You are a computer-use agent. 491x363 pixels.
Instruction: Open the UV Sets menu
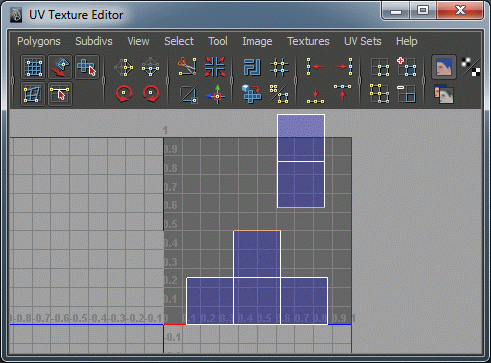pyautogui.click(x=363, y=41)
